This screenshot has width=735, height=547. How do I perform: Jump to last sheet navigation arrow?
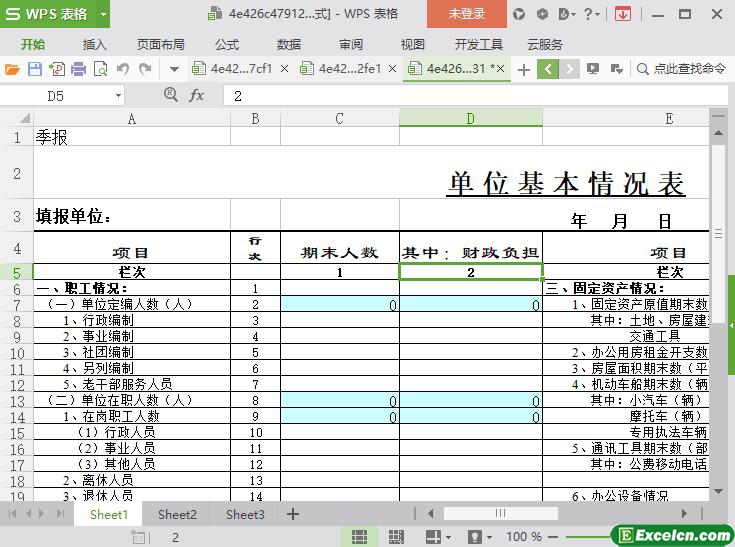pyautogui.click(x=60, y=514)
